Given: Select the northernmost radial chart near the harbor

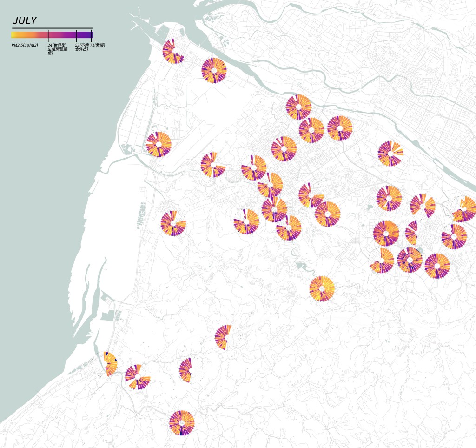Looking at the screenshot, I should 173,51.
